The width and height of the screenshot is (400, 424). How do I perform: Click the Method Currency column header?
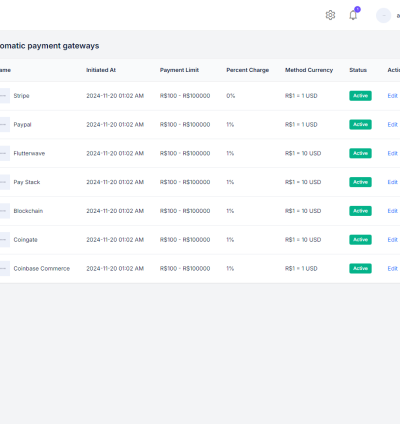[x=309, y=70]
